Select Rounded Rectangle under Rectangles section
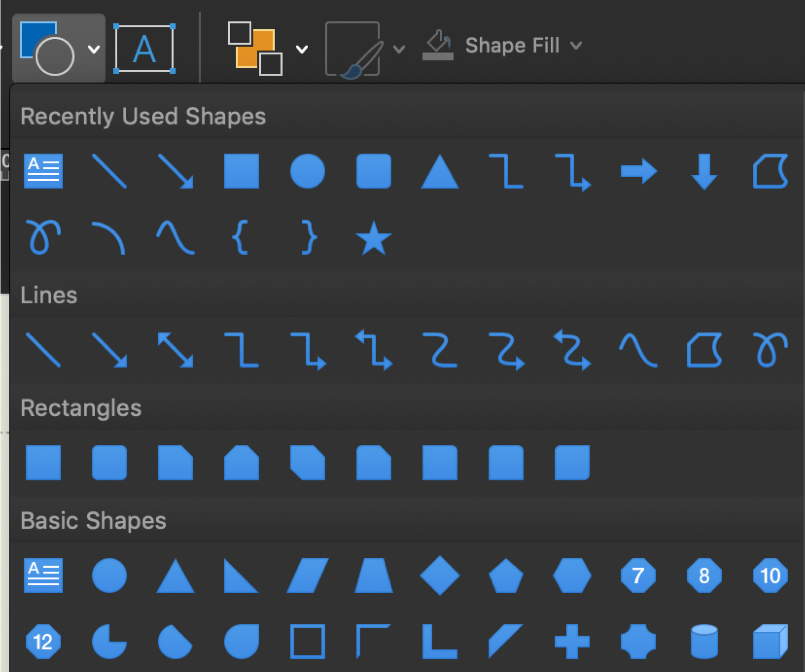Screen dimensions: 805x672 109,463
